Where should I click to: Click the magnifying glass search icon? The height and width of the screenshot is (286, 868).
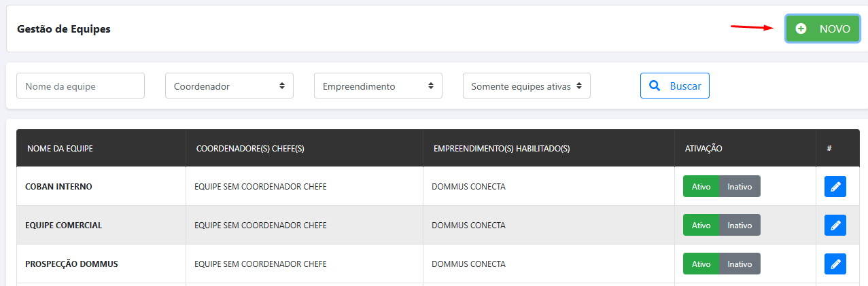click(655, 86)
